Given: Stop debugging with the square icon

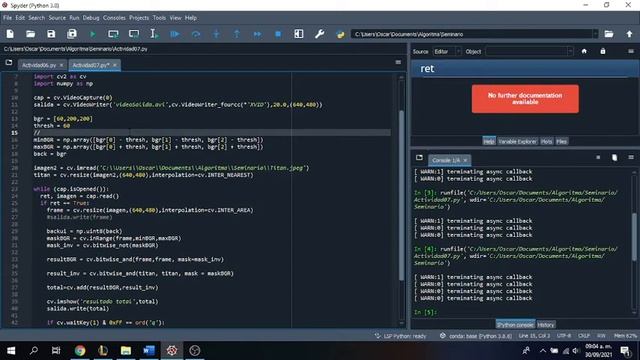Looking at the screenshot, I should pos(278,34).
